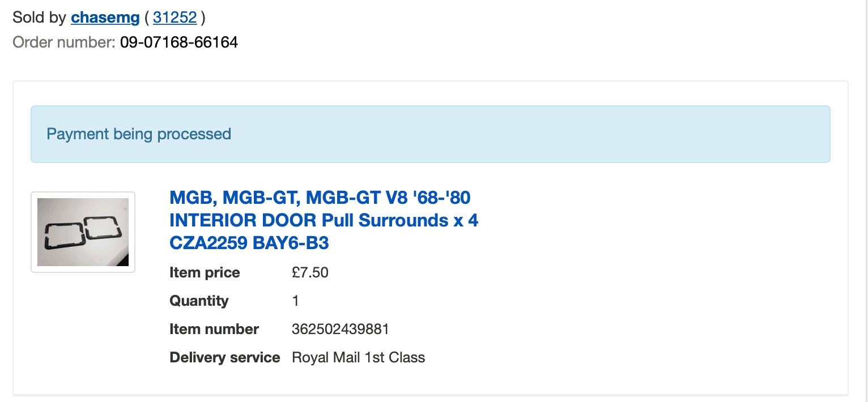This screenshot has height=402, width=868.
Task: Click the Quantity label
Action: pos(199,301)
